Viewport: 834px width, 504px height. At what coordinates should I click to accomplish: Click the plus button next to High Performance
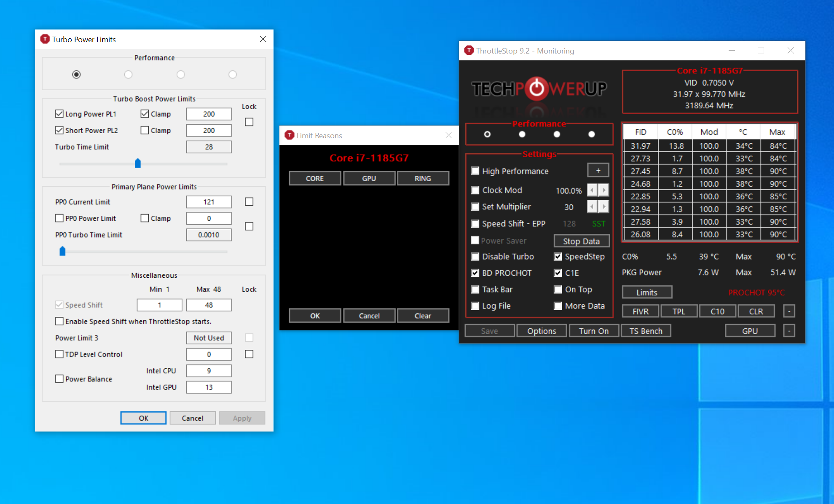[598, 171]
